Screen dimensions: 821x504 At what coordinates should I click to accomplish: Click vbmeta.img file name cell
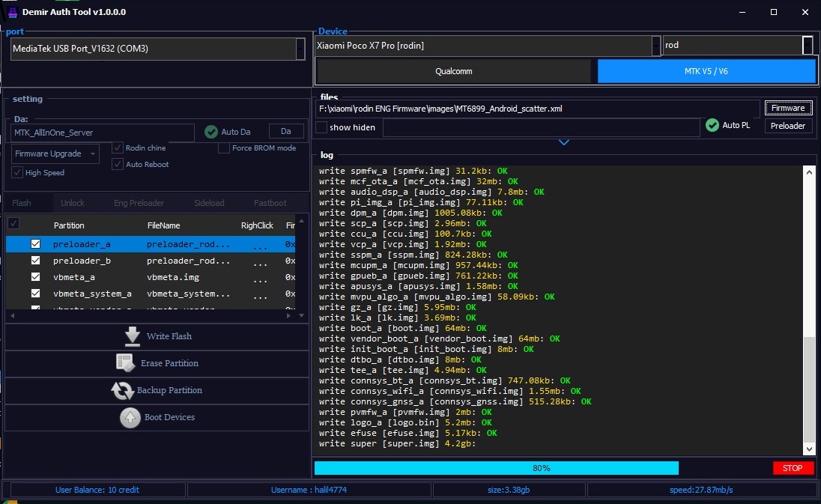click(173, 277)
